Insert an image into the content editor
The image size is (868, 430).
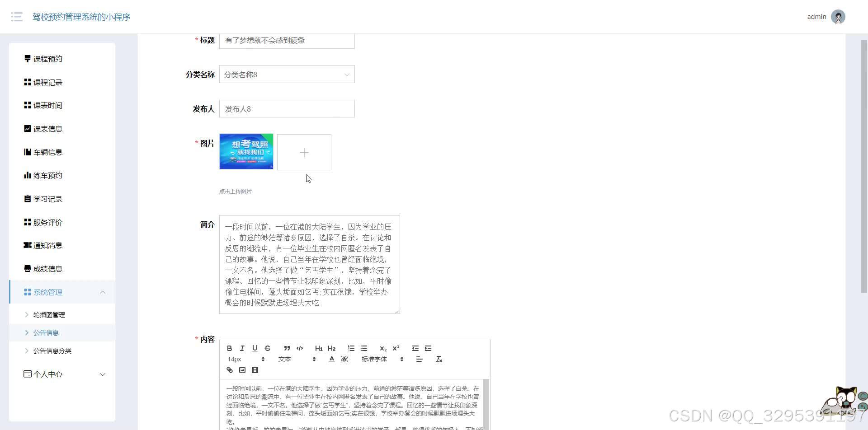242,370
